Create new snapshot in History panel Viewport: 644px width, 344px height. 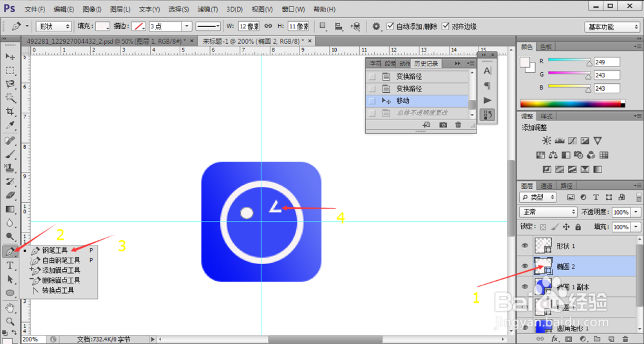[443, 124]
